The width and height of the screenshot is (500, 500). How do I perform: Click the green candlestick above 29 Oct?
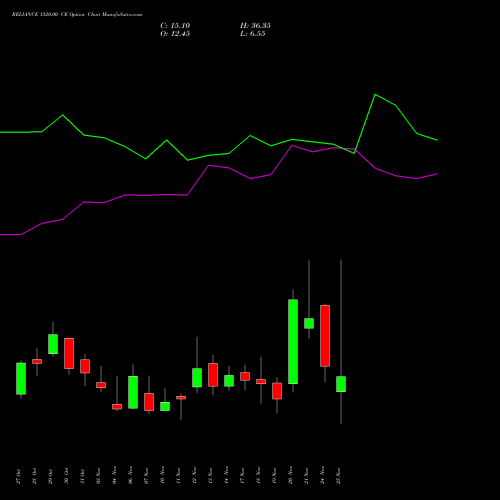tap(53, 344)
